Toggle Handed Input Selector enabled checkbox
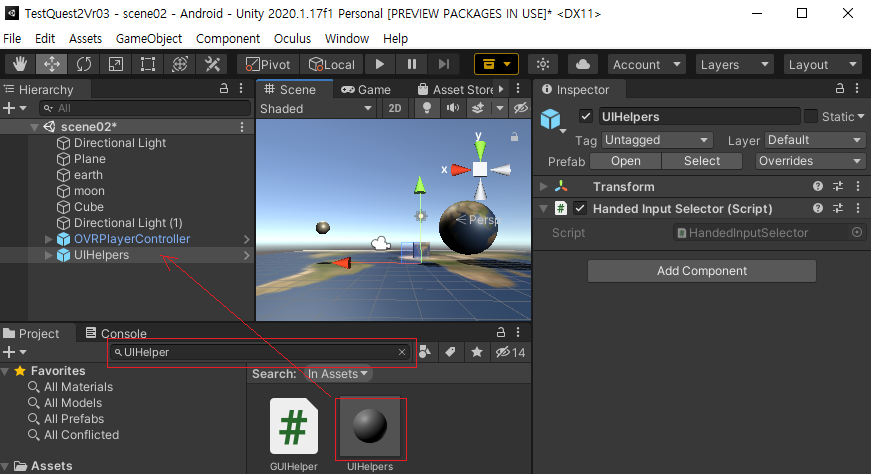The height and width of the screenshot is (474, 871). (x=580, y=208)
